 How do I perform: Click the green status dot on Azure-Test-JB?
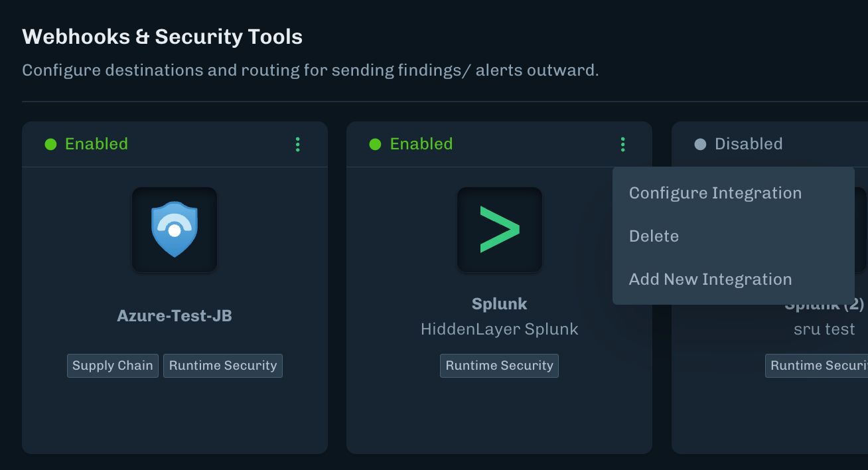[50, 144]
